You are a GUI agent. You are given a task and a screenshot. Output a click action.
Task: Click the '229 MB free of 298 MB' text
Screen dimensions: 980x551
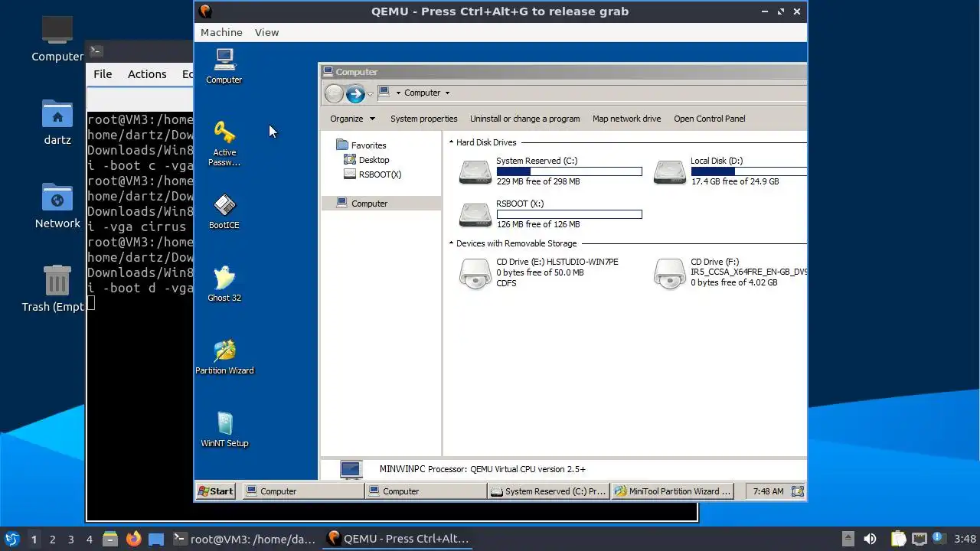538,182
